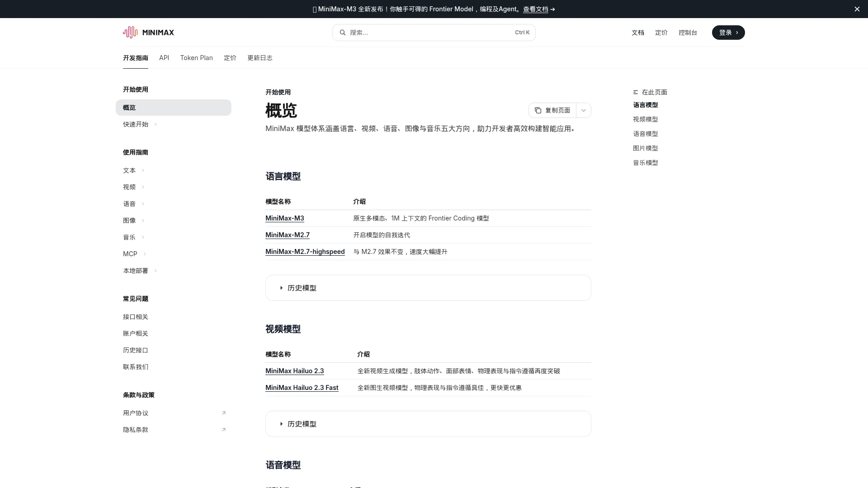Open 账户相关 in the sidebar
Screen dimensions: 868x488
tap(136, 333)
